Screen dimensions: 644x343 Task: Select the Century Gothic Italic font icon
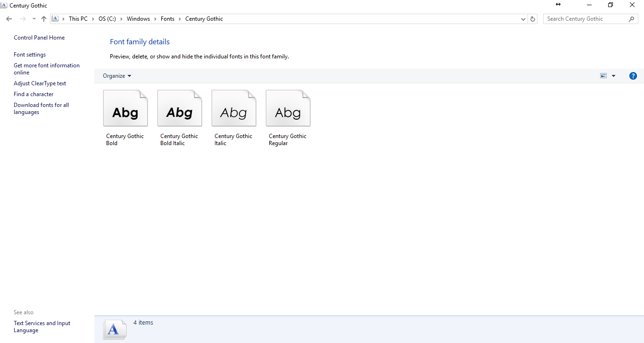[x=234, y=108]
